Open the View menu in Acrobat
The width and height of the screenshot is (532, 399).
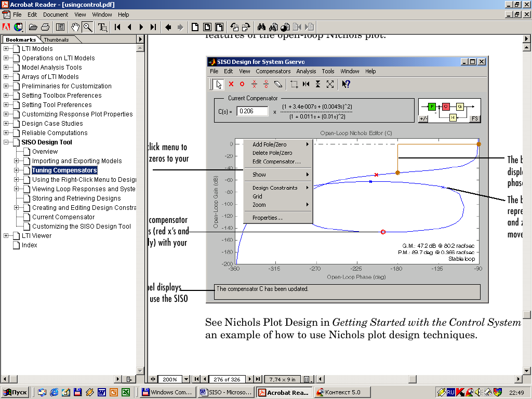tap(80, 15)
